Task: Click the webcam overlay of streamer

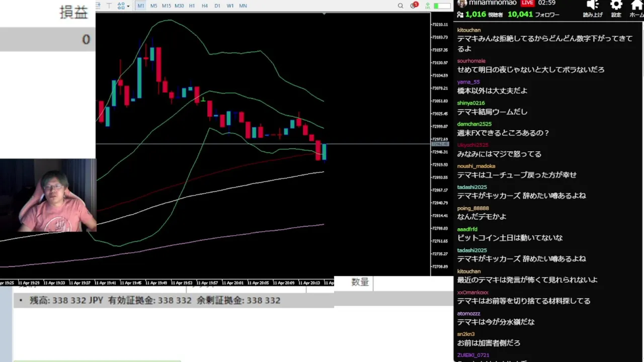Action: click(x=48, y=196)
